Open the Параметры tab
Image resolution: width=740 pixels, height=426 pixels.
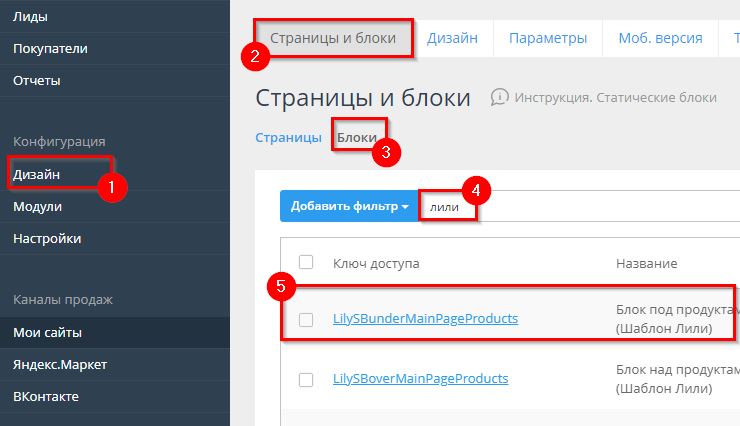(x=547, y=38)
